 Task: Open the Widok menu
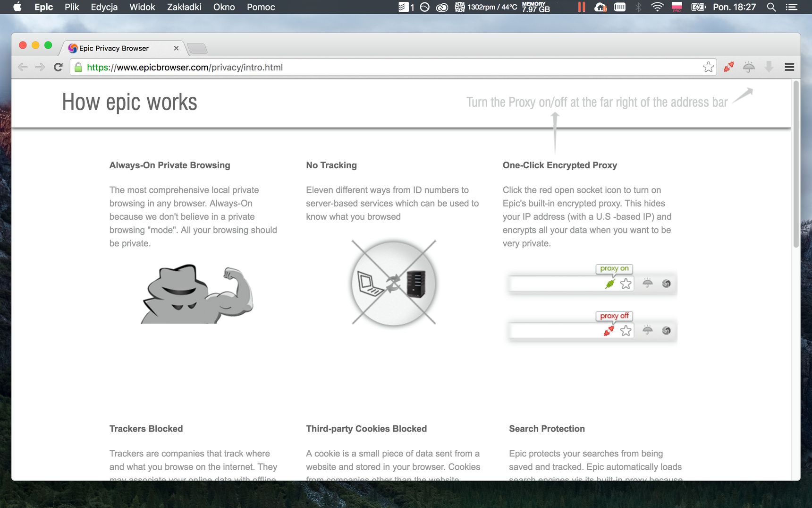click(142, 7)
